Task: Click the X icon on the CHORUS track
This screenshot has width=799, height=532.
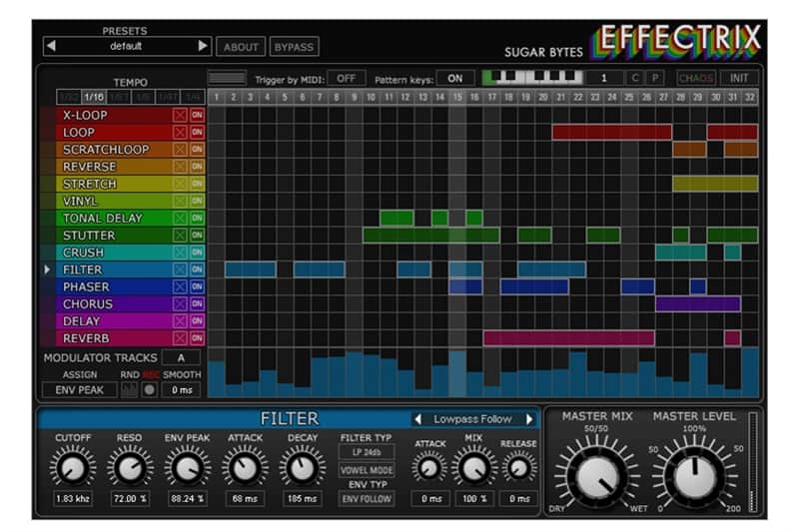Action: pos(180,303)
